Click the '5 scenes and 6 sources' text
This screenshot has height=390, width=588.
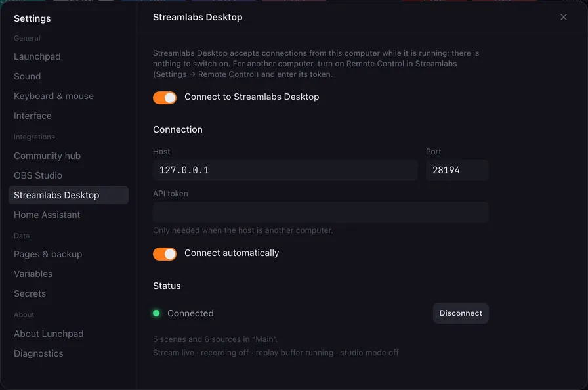[215, 339]
